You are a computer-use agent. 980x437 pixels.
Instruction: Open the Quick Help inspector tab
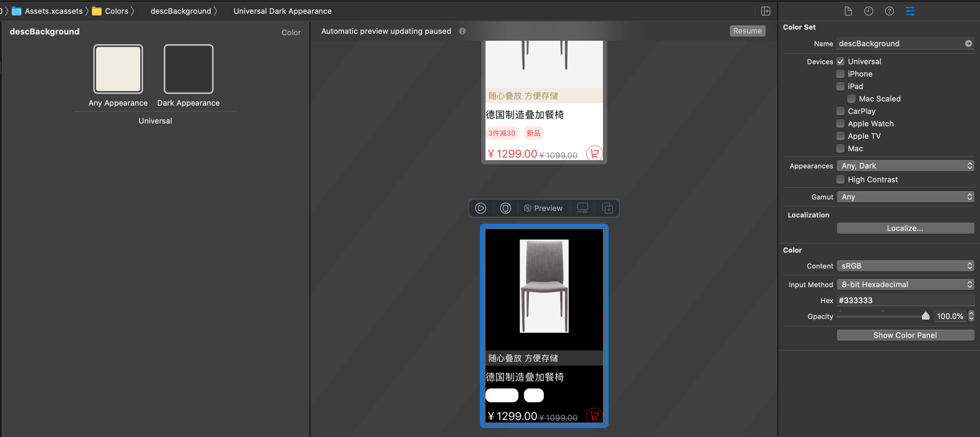(x=889, y=11)
